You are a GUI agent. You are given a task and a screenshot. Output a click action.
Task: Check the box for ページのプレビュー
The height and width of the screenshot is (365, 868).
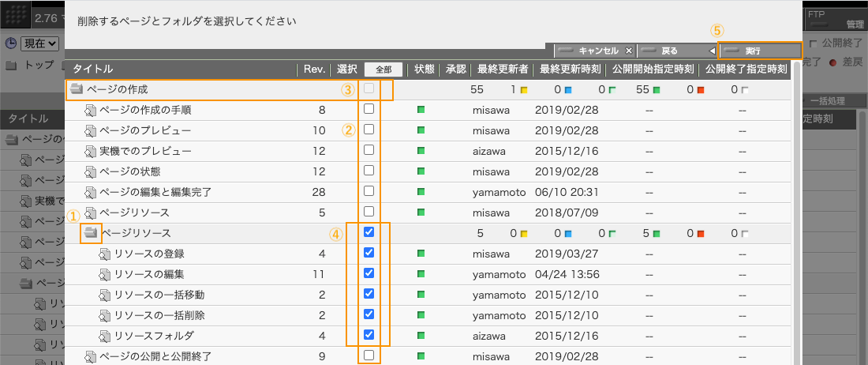point(369,130)
